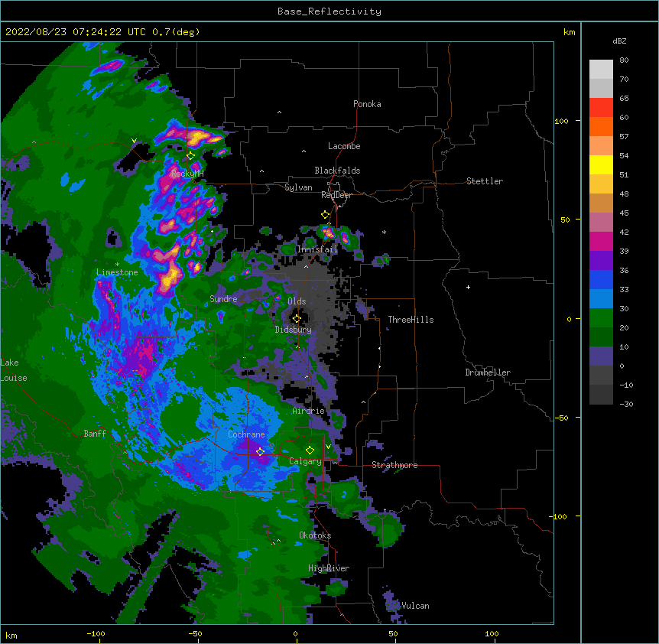Select the RedDeer label

[336, 195]
